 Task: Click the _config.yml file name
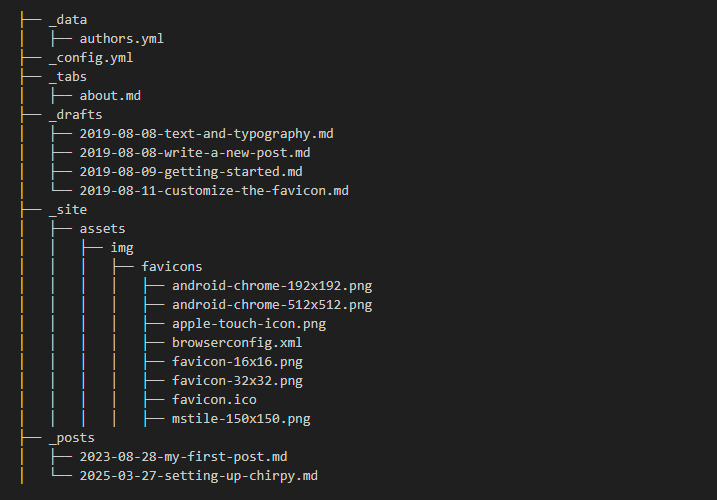90,58
